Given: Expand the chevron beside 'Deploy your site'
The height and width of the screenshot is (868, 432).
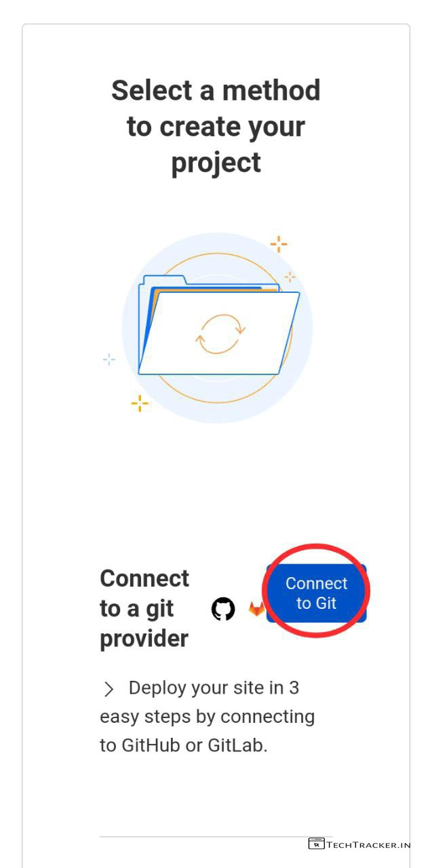Looking at the screenshot, I should [x=109, y=689].
